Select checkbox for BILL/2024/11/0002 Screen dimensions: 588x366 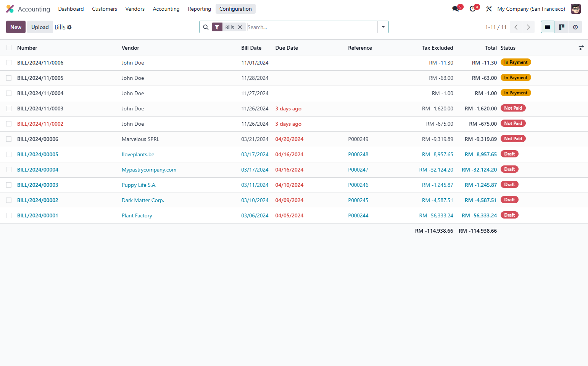9,124
